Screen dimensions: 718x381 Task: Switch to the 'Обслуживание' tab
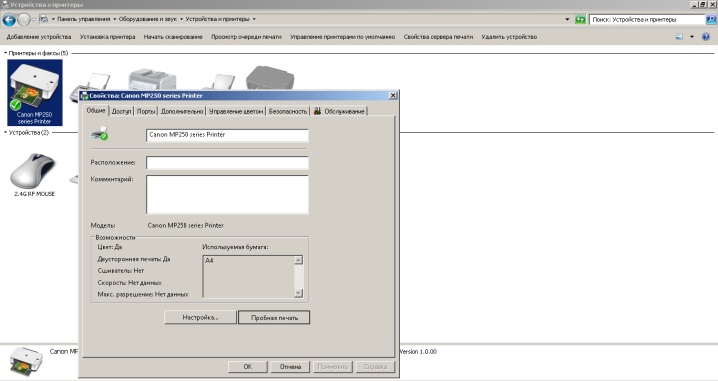pos(339,111)
